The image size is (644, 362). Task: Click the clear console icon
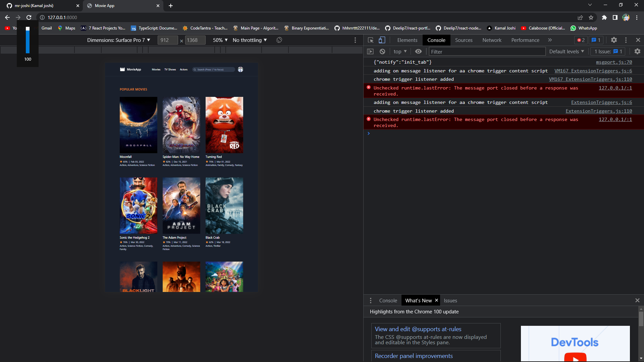(x=382, y=51)
